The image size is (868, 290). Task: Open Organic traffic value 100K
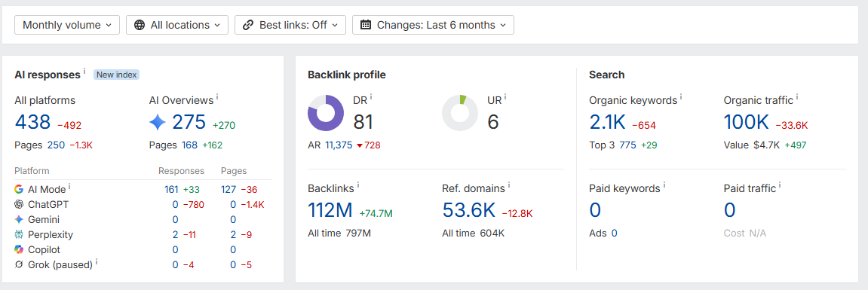[x=747, y=122]
